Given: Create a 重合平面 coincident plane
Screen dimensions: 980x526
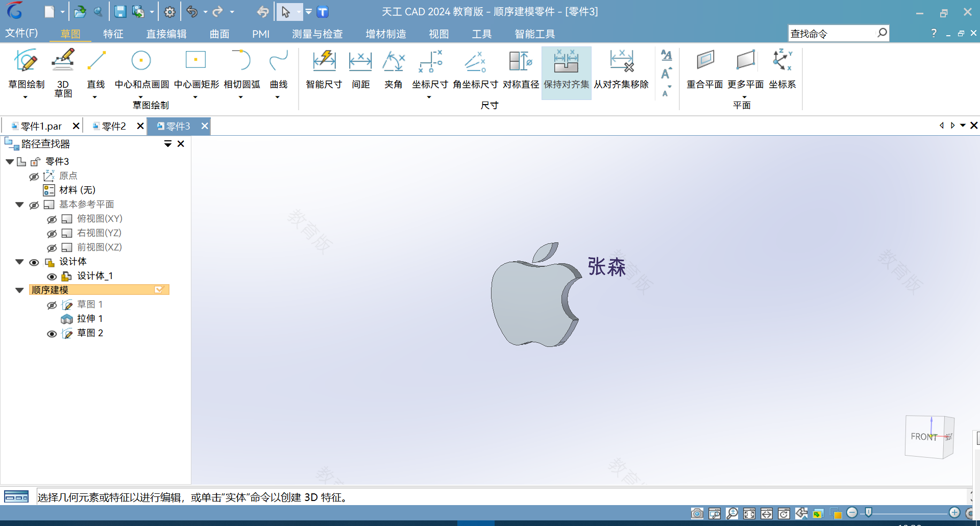Looking at the screenshot, I should (x=705, y=69).
